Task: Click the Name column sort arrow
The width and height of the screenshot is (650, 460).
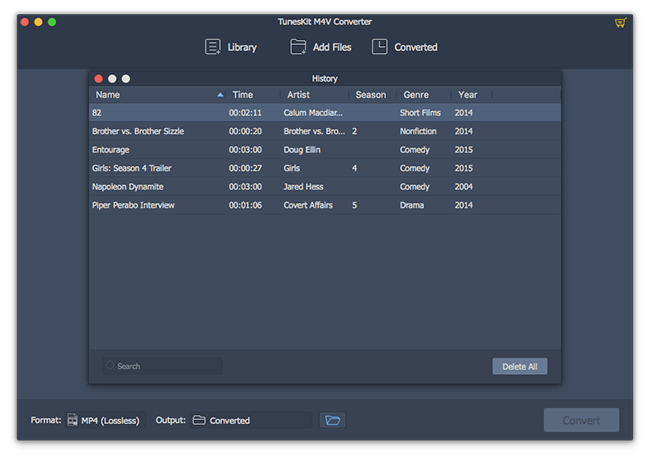Action: (x=221, y=95)
